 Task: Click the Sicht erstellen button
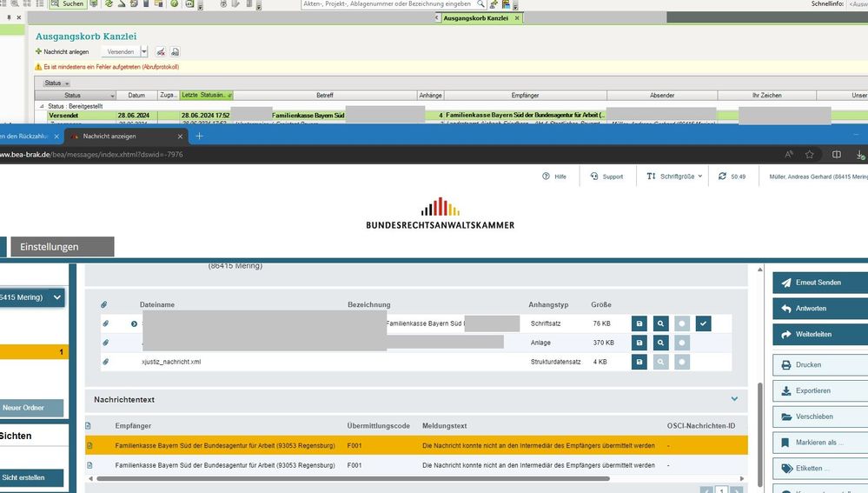click(x=31, y=477)
